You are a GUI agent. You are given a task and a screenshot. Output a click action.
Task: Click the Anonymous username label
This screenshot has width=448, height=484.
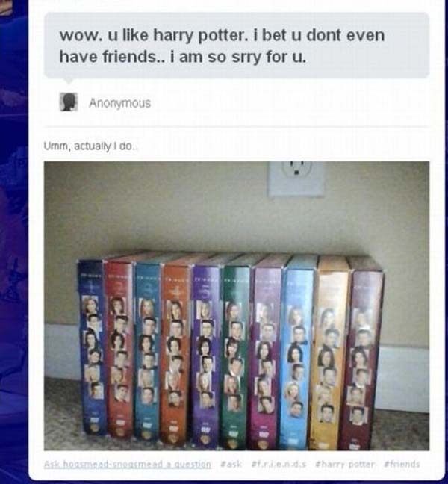tap(119, 103)
